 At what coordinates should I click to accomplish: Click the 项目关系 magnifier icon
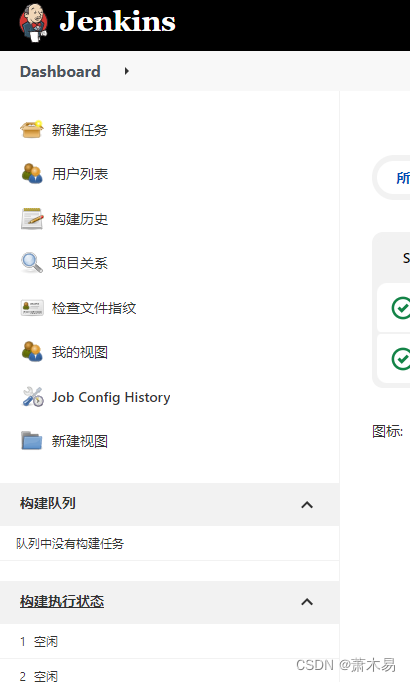coord(32,263)
